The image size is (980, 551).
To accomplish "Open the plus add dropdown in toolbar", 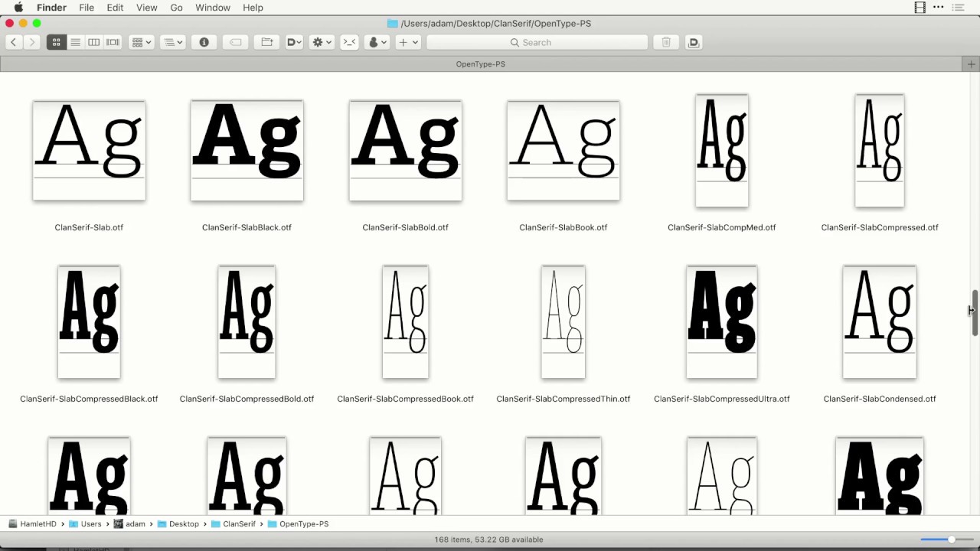I will (x=407, y=43).
